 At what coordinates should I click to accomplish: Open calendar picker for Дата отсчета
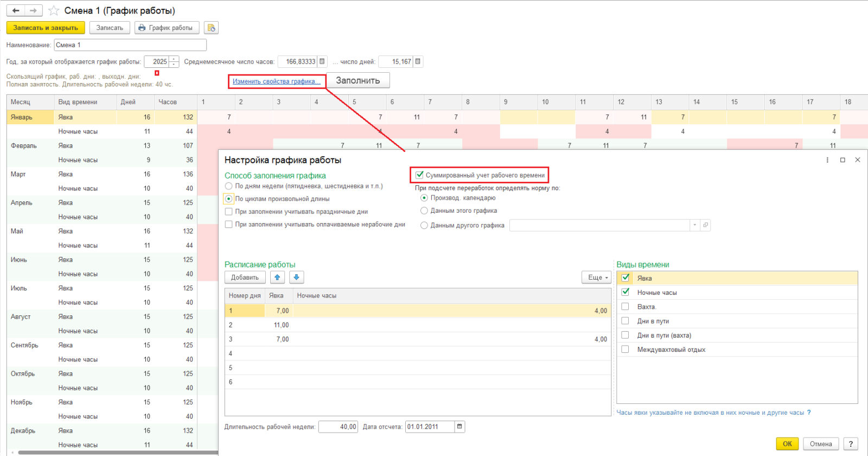click(x=459, y=427)
